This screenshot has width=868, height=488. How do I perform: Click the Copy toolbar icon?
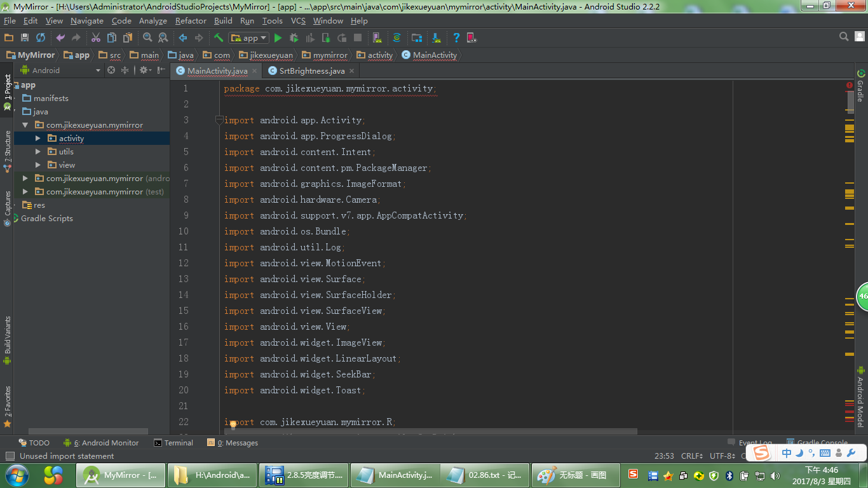(x=112, y=38)
